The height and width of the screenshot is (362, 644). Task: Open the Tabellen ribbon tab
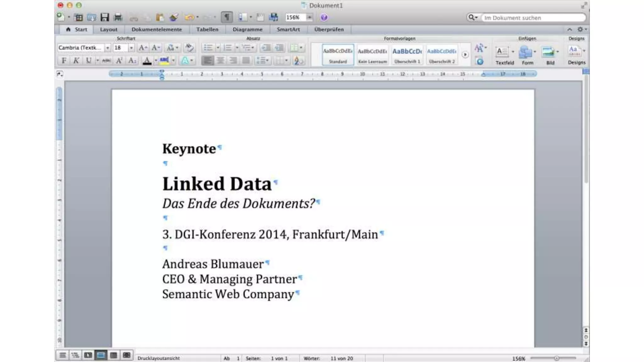pos(207,29)
